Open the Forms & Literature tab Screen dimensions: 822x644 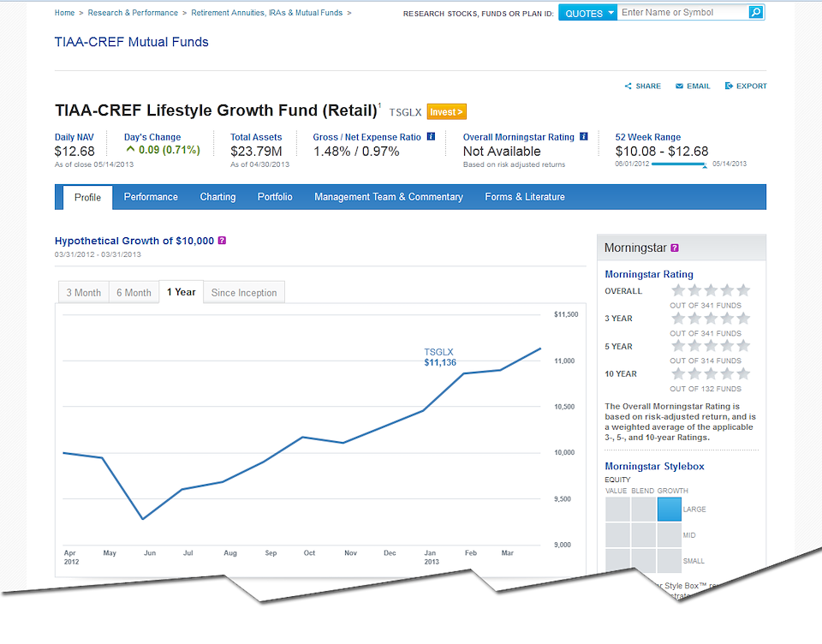[x=525, y=197]
